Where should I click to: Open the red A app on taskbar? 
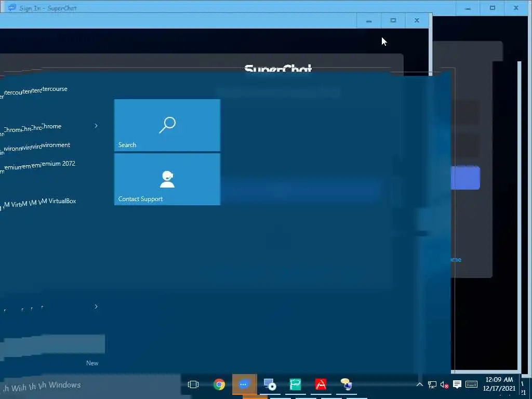pyautogui.click(x=321, y=384)
